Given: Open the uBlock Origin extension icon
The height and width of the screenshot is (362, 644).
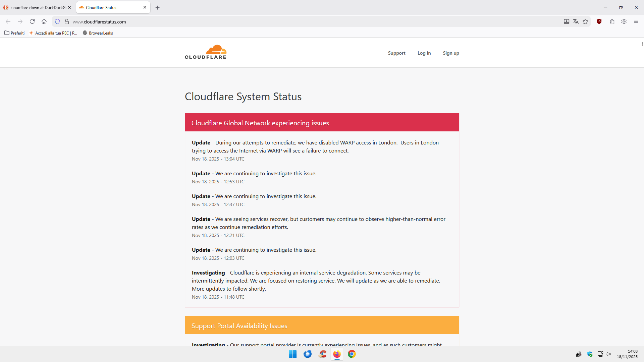Looking at the screenshot, I should pyautogui.click(x=599, y=21).
